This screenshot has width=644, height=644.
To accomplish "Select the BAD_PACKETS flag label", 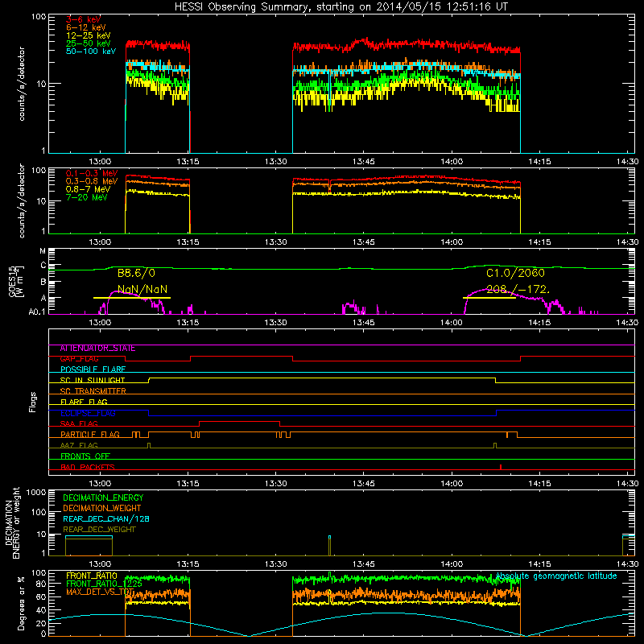I will click(88, 468).
